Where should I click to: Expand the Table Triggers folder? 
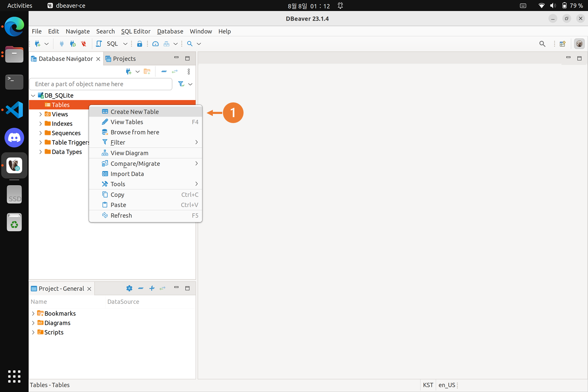[x=40, y=143]
